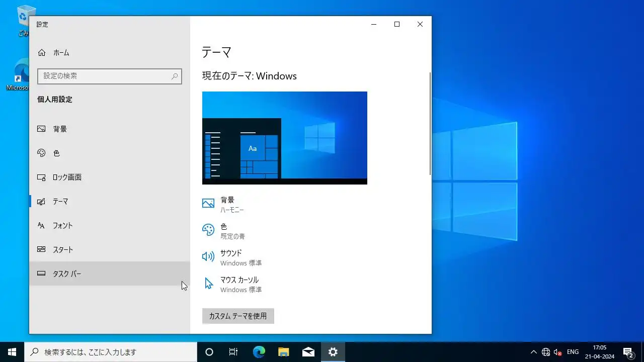This screenshot has width=644, height=362.
Task: Open the notification center icon
Action: coord(627,352)
